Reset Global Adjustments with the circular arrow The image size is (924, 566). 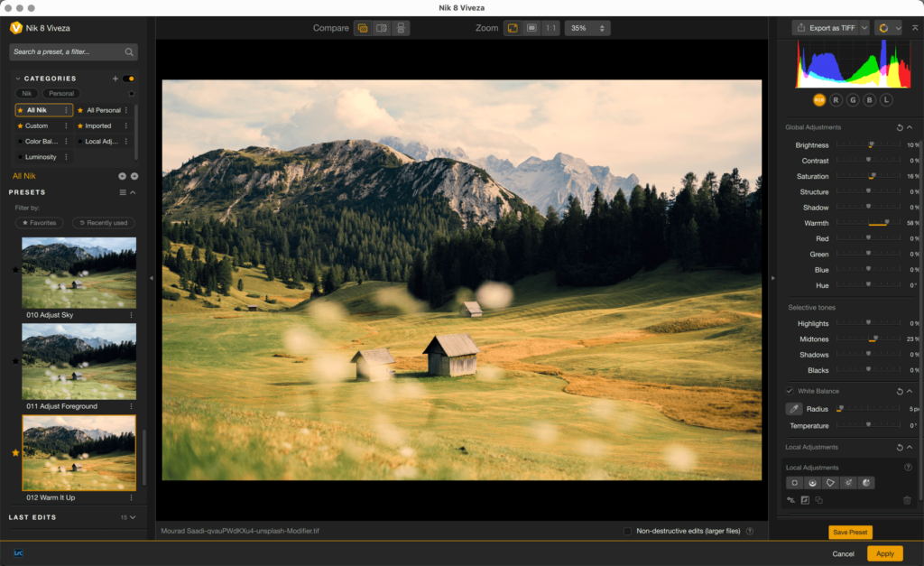coord(900,128)
